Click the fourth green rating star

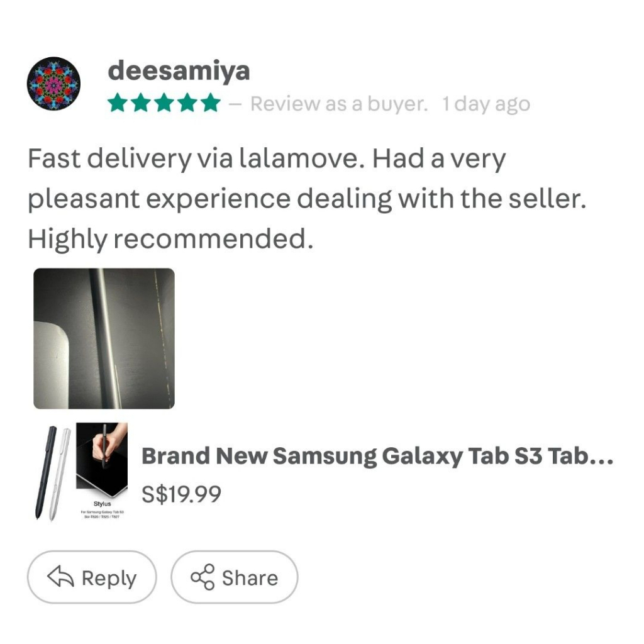click(187, 103)
